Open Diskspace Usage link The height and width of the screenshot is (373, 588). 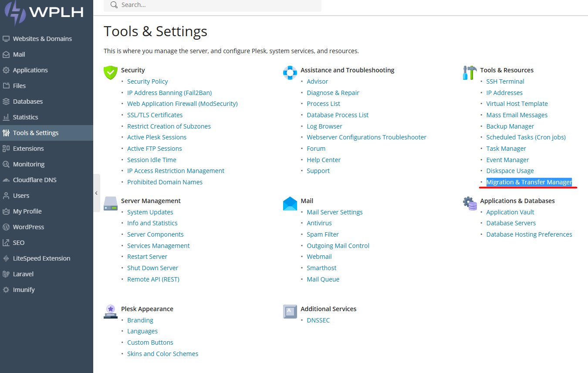[x=510, y=171]
